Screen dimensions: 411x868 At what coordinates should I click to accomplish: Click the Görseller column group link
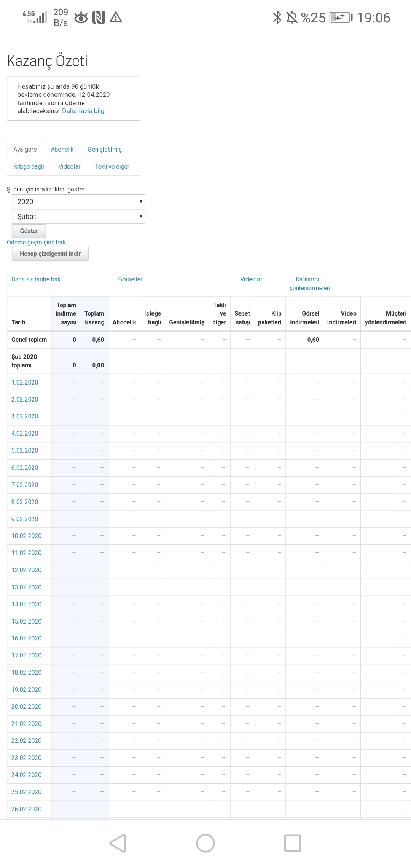point(130,279)
